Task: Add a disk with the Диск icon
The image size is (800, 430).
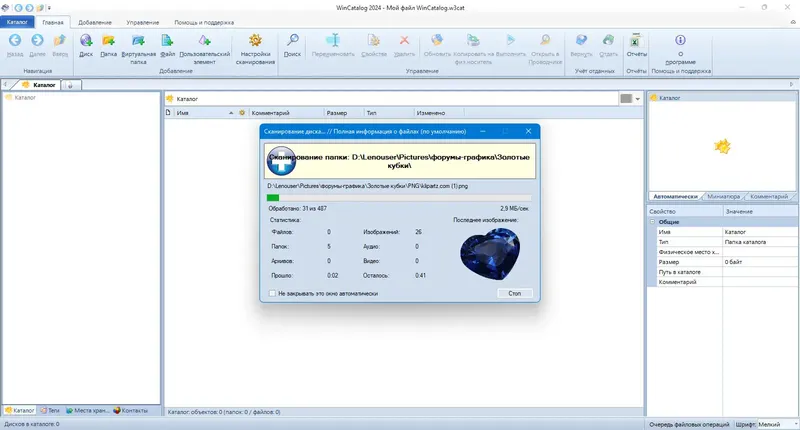Action: [x=86, y=40]
